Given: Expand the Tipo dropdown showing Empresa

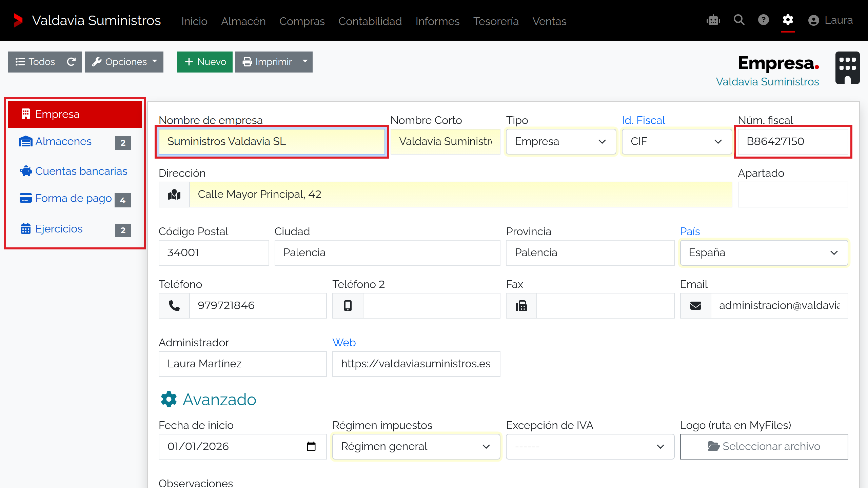Looking at the screenshot, I should pyautogui.click(x=561, y=142).
